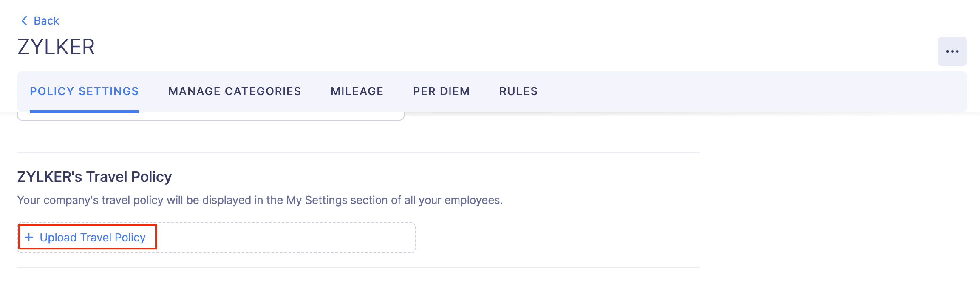
Task: Return to the POLICY SETTINGS tab
Action: tap(84, 91)
